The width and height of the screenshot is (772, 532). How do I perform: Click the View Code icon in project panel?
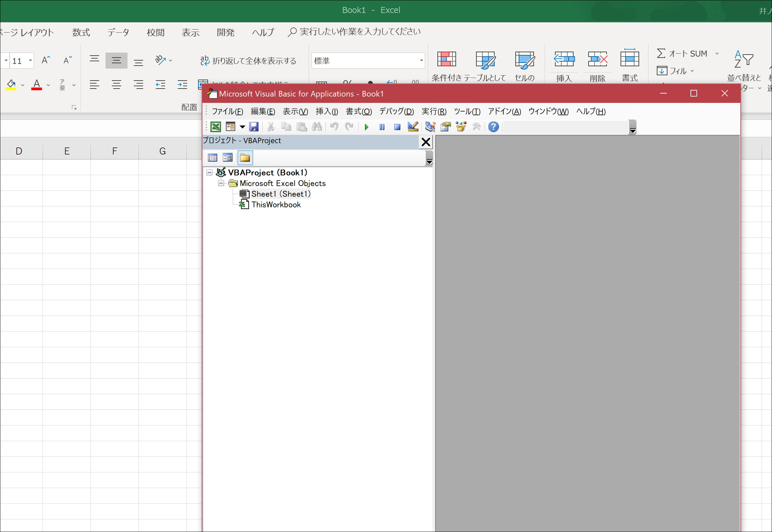(212, 158)
